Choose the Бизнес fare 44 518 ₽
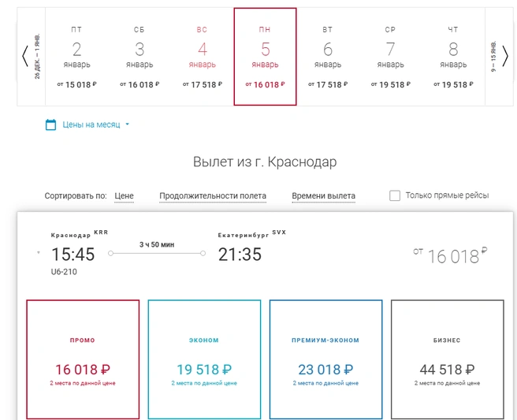 point(448,359)
